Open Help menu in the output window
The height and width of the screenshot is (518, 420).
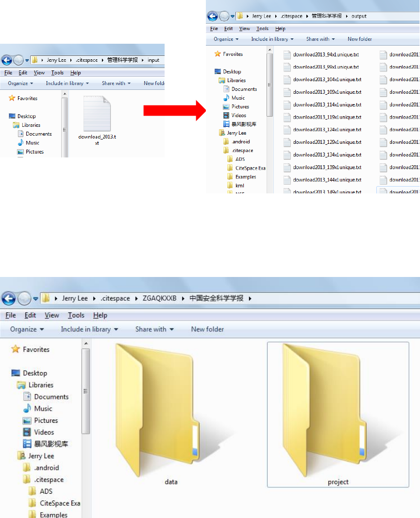coord(280,29)
